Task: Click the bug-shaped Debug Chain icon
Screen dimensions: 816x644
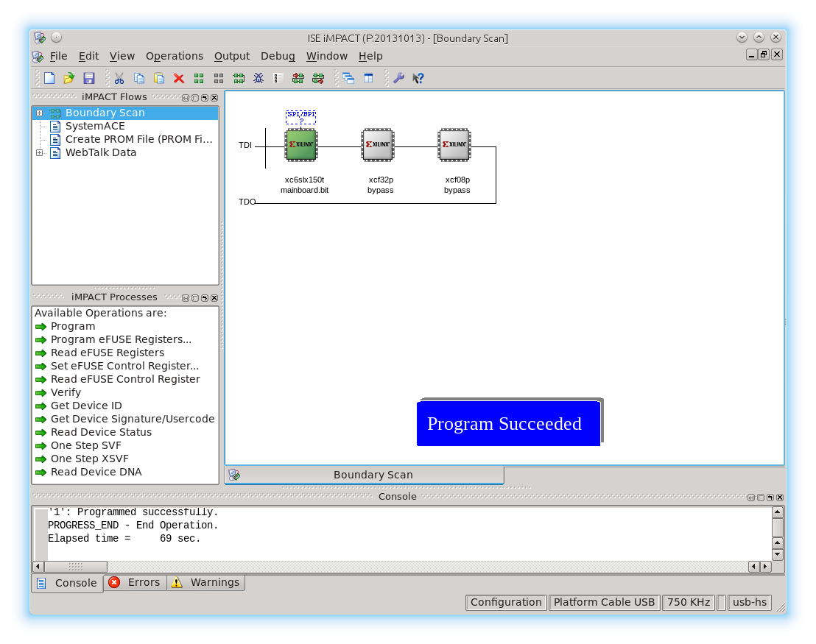Action: (258, 78)
